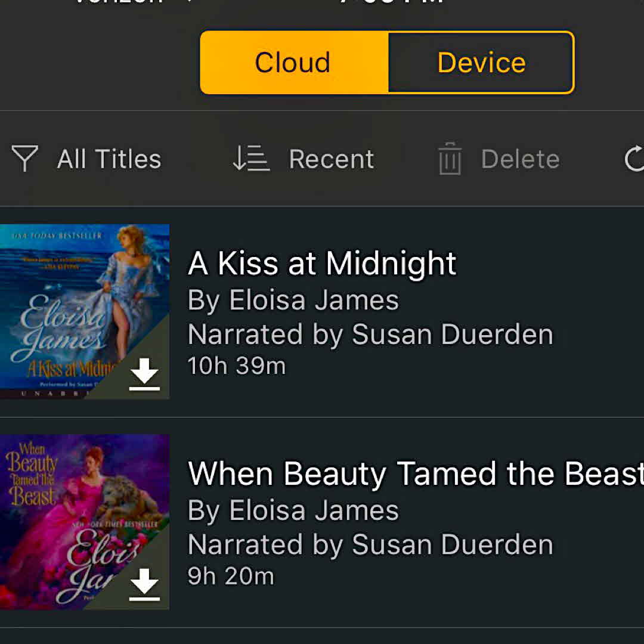Open the Recent sort options

pos(332,159)
